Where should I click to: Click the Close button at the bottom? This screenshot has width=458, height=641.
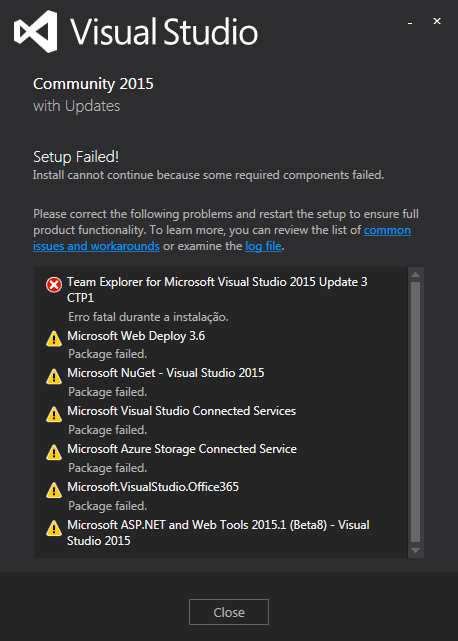click(x=229, y=612)
